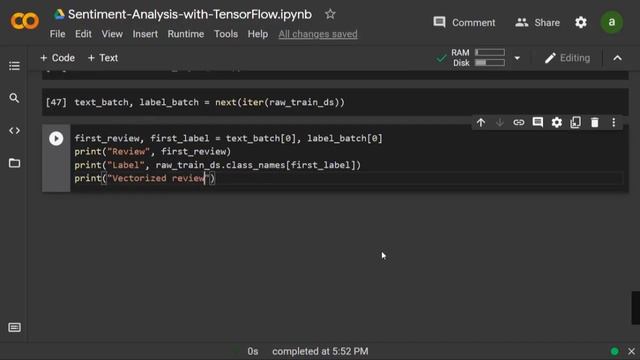Click the All changes saved link

(318, 34)
